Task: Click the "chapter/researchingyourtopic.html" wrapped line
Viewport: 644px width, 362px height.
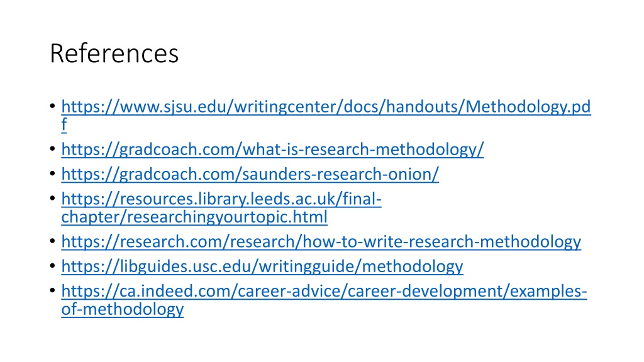Action: (194, 217)
